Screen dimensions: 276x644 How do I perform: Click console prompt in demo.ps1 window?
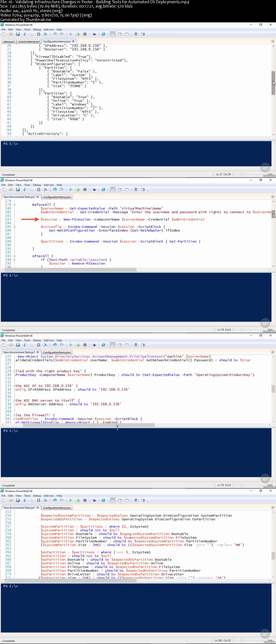point(11,144)
